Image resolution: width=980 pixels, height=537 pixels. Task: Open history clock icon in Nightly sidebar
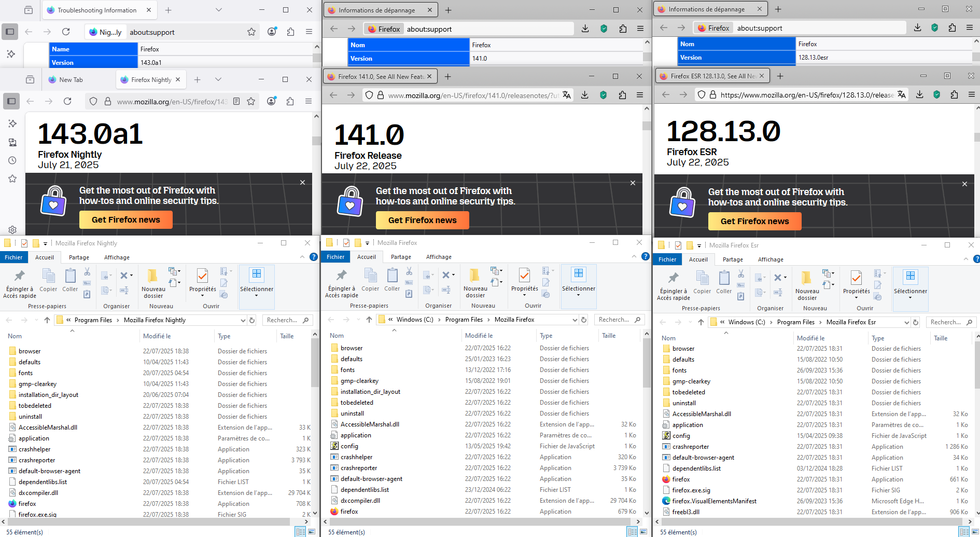tap(12, 160)
